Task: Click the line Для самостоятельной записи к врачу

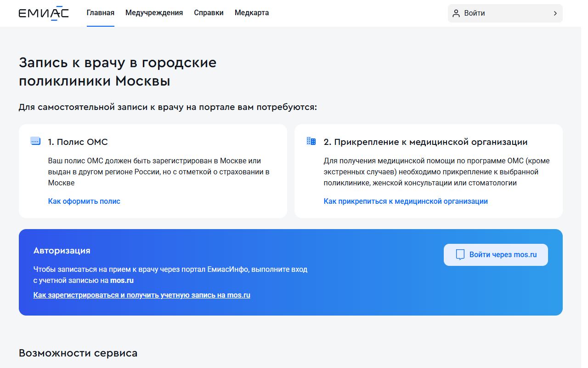Action: pos(168,107)
